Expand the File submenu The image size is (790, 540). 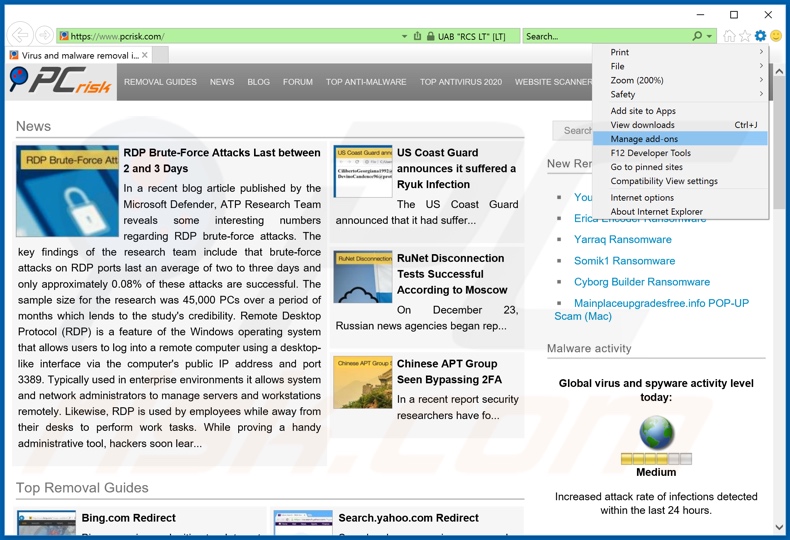680,66
